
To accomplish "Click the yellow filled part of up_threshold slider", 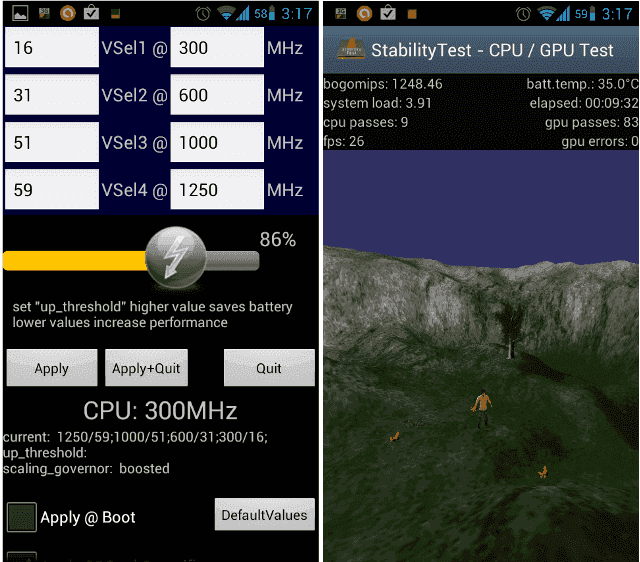I will [75, 261].
